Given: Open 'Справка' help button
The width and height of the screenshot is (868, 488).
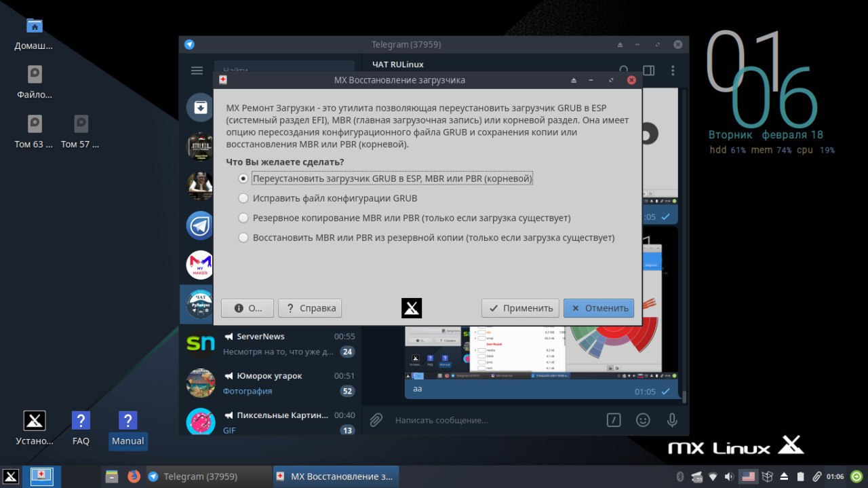Looking at the screenshot, I should (310, 308).
